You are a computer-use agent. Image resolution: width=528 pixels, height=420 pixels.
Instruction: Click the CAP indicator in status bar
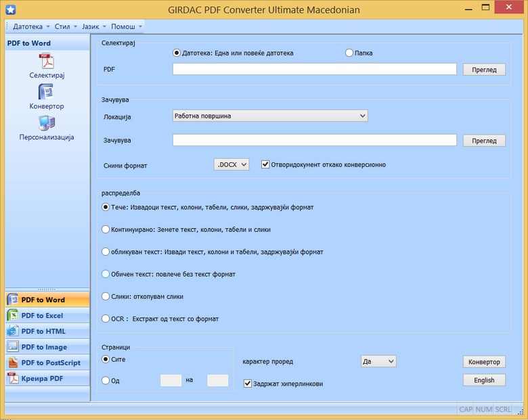[x=466, y=409]
